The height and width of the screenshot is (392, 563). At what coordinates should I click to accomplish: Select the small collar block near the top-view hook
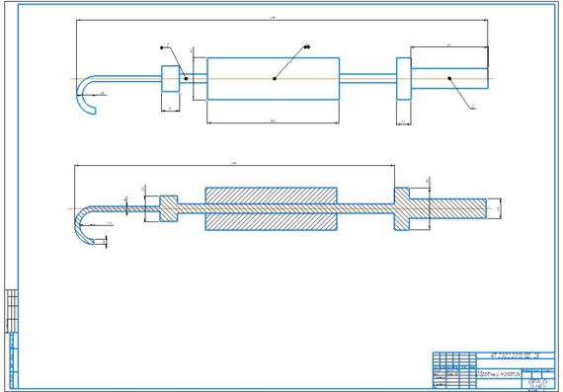[x=171, y=79]
